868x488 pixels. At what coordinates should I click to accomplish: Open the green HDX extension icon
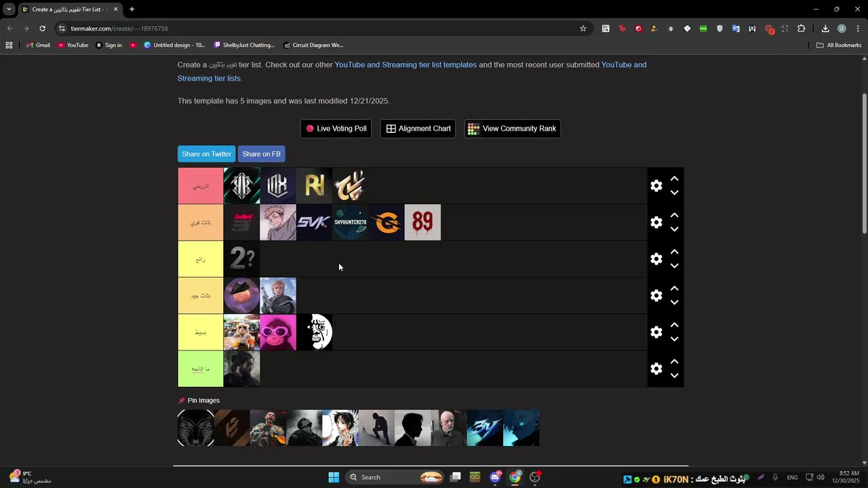click(x=703, y=28)
